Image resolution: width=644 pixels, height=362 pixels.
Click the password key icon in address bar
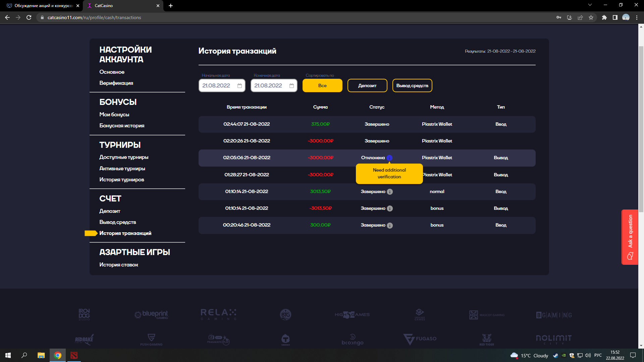point(559,17)
